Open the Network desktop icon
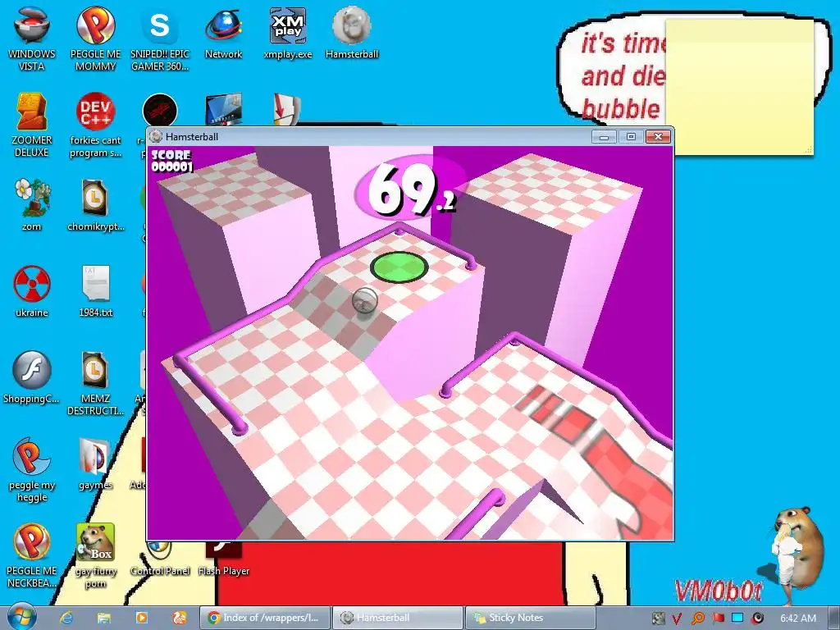 pyautogui.click(x=223, y=33)
